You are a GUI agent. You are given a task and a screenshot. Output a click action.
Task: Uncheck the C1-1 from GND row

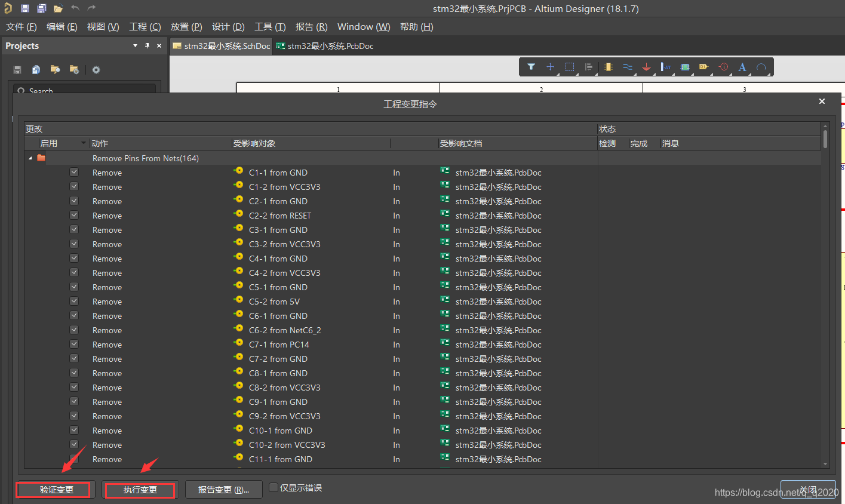(74, 172)
